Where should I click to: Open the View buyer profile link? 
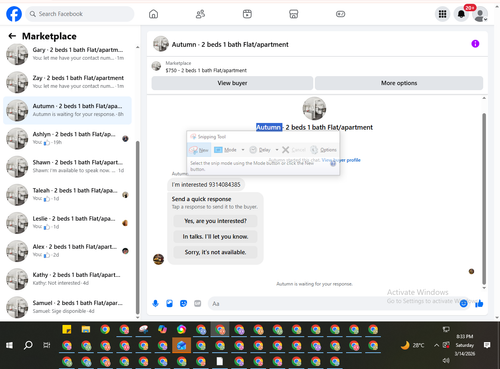tap(341, 160)
